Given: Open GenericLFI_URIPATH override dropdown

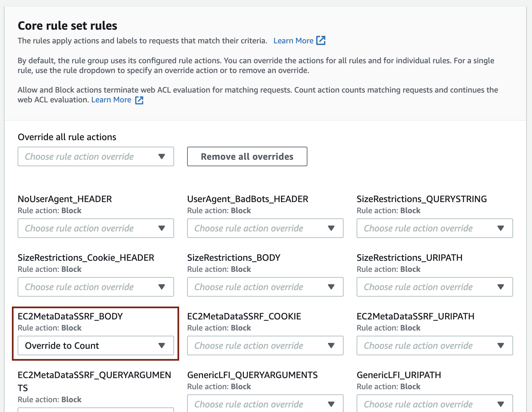Looking at the screenshot, I should click(435, 404).
